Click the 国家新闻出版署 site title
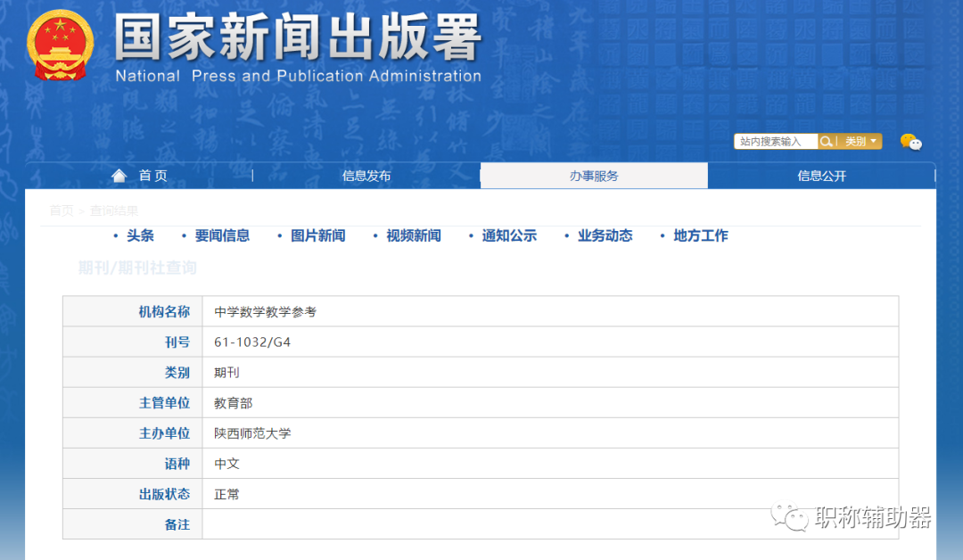 298,38
